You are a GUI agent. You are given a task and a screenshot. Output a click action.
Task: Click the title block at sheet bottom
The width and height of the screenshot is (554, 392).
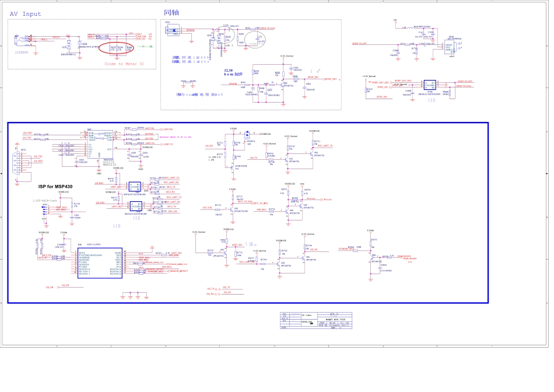tap(320, 321)
